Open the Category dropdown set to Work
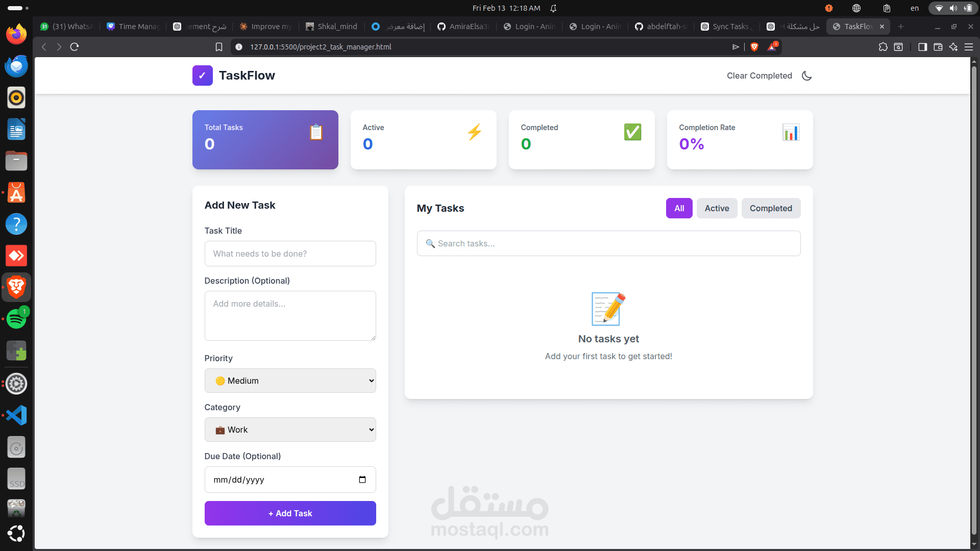Image resolution: width=980 pixels, height=551 pixels. pos(290,429)
